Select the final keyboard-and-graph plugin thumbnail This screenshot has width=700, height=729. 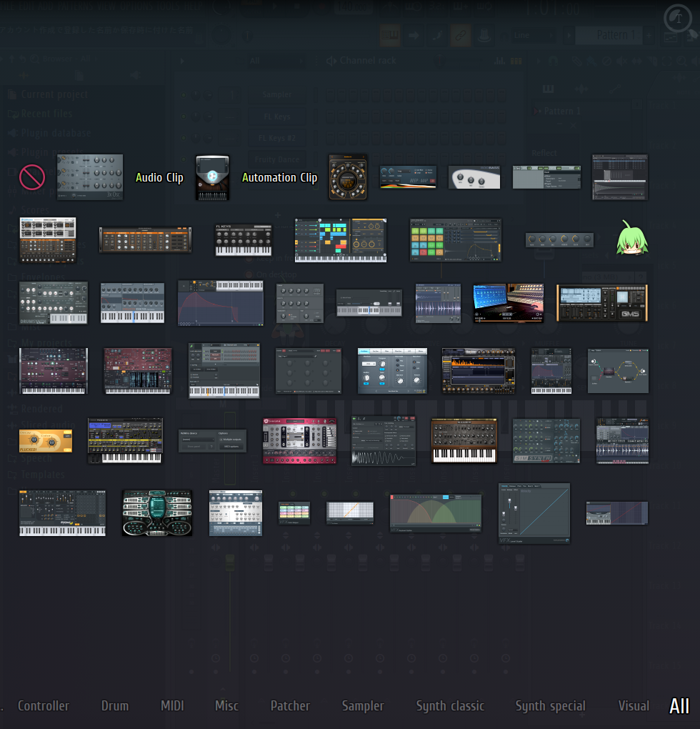point(617,513)
